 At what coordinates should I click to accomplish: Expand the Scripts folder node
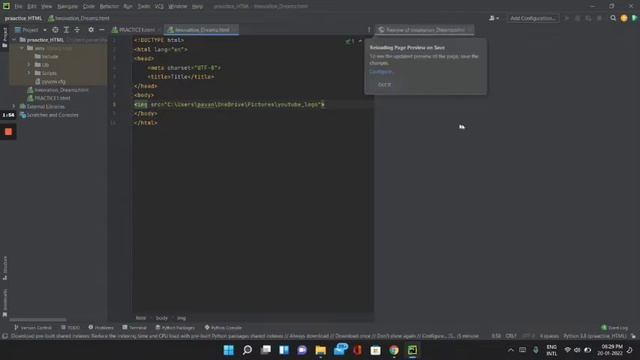(29, 73)
